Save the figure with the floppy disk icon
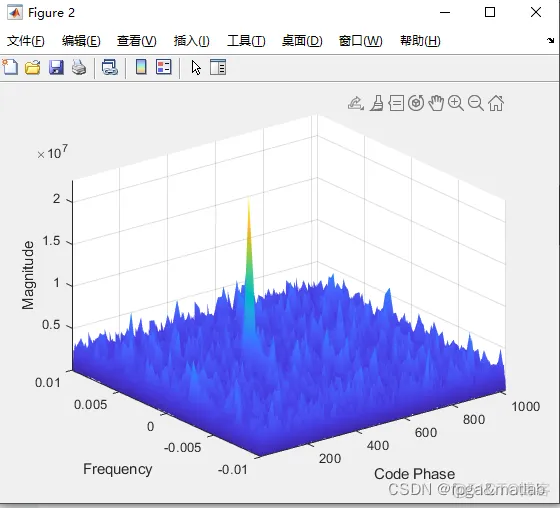The height and width of the screenshot is (508, 560). 56,67
